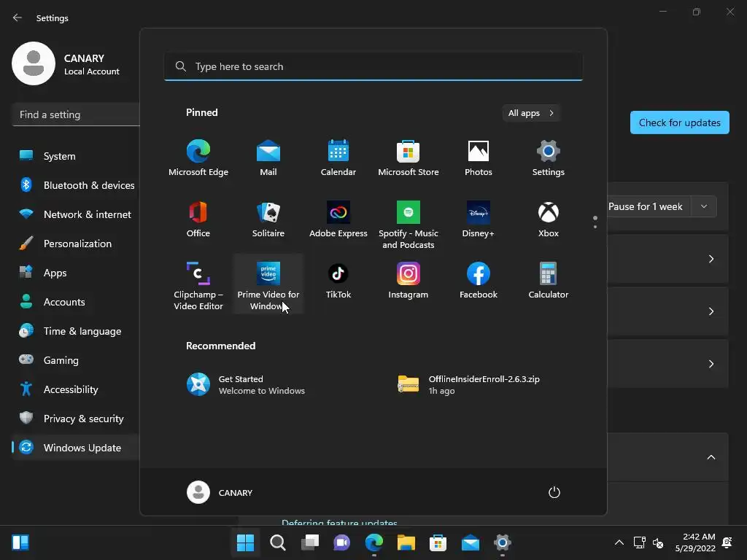
Task: Click Check for updates button
Action: 679,122
